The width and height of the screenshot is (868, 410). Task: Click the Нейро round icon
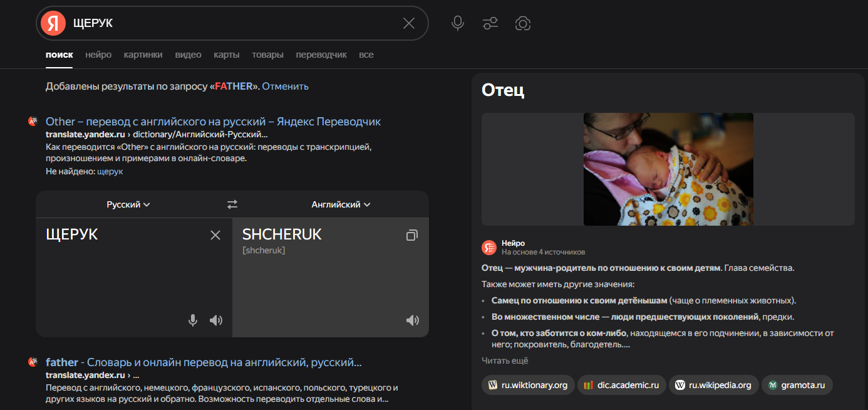pyautogui.click(x=489, y=248)
